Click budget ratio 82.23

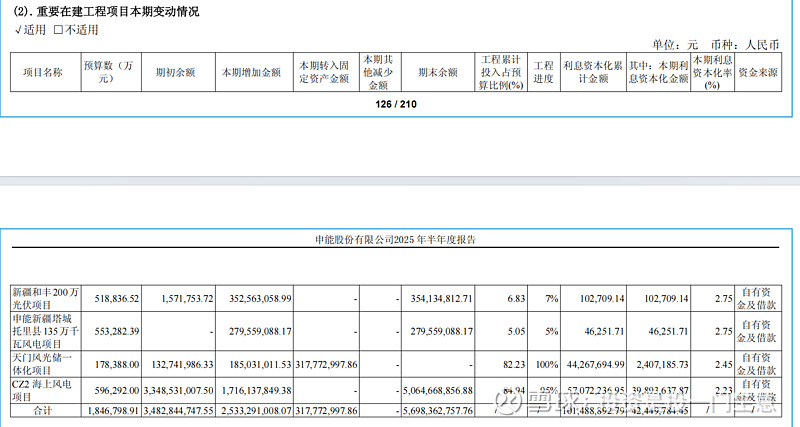(514, 365)
